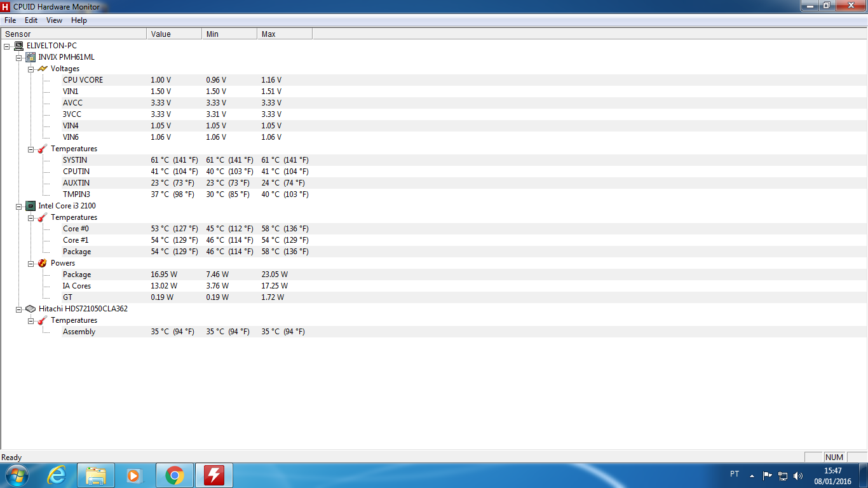868x488 pixels.
Task: Collapse the INVIX PMH61ML node
Action: [x=18, y=57]
